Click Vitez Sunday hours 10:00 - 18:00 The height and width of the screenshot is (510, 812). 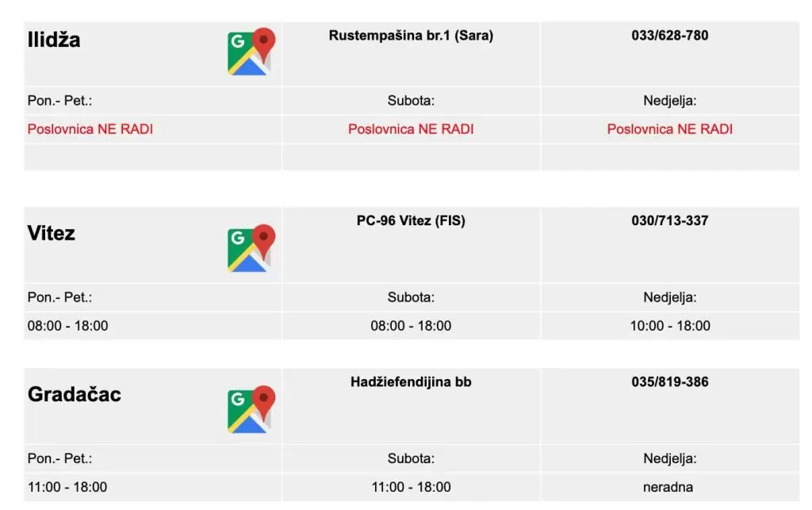(670, 325)
